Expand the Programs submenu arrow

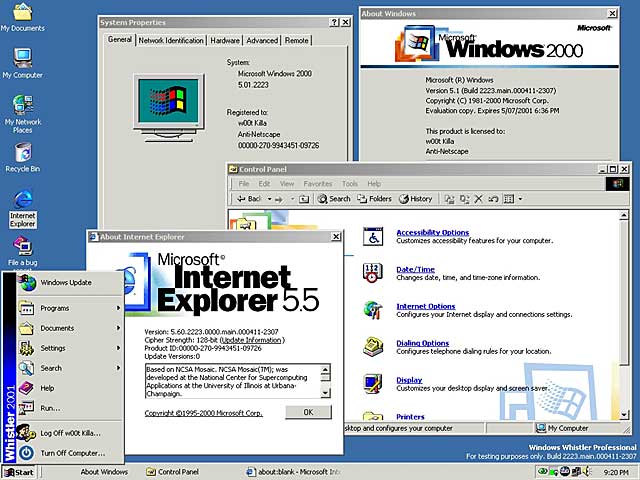[118, 308]
